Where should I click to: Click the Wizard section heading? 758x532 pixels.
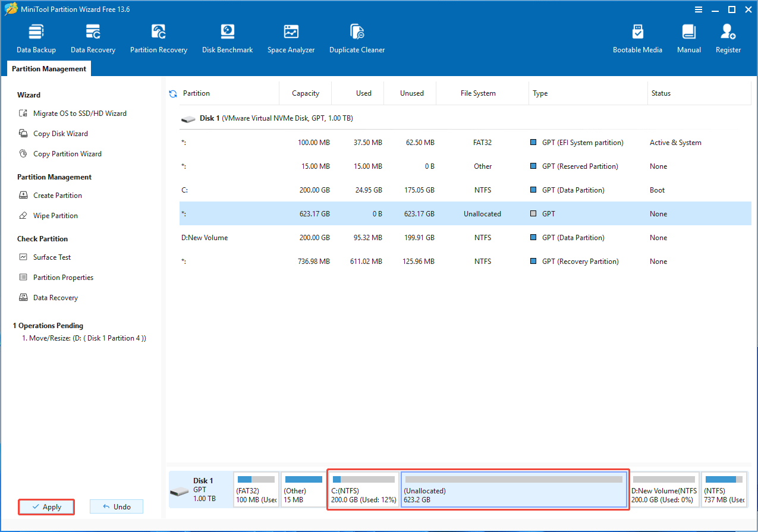29,95
